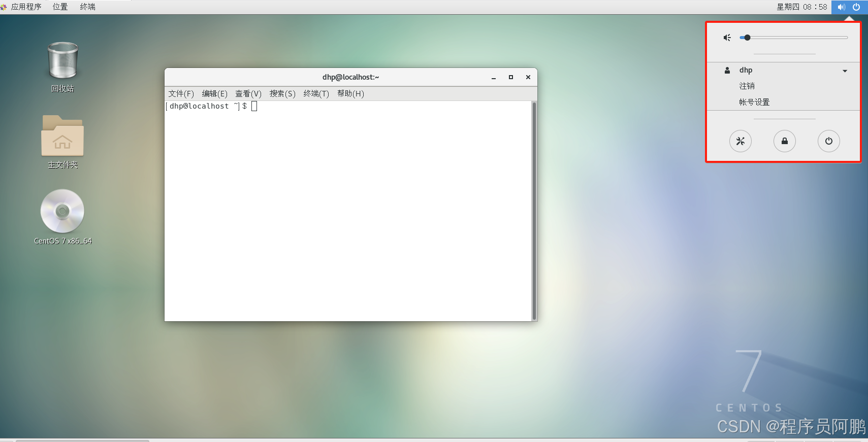Open the 位置 places menu
Screen dimensions: 868x442
(x=60, y=7)
